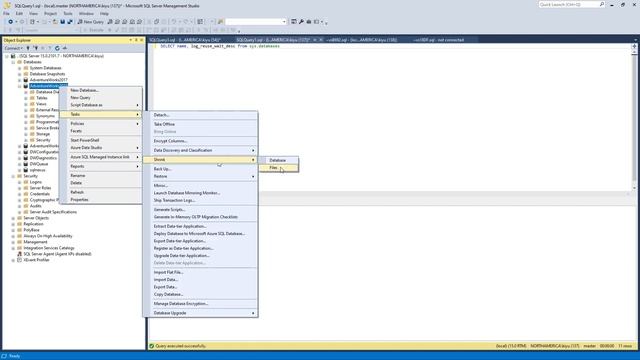Expand the Server Objects node
The width and height of the screenshot is (640, 360).
click(x=13, y=218)
